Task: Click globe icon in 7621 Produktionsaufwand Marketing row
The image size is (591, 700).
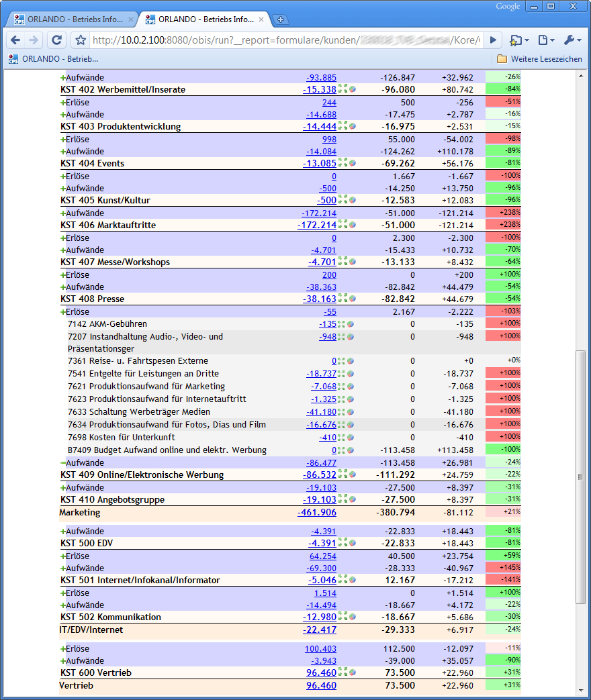Action: [351, 386]
